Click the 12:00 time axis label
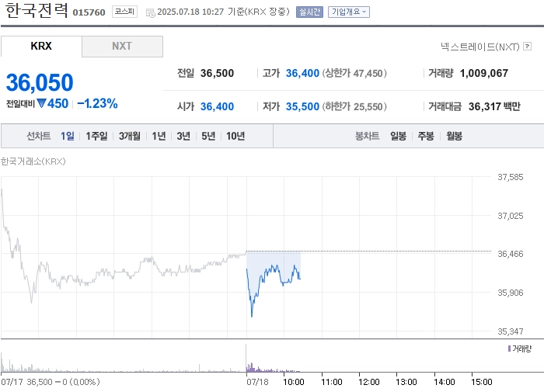This screenshot has height=392, width=544. [x=369, y=382]
